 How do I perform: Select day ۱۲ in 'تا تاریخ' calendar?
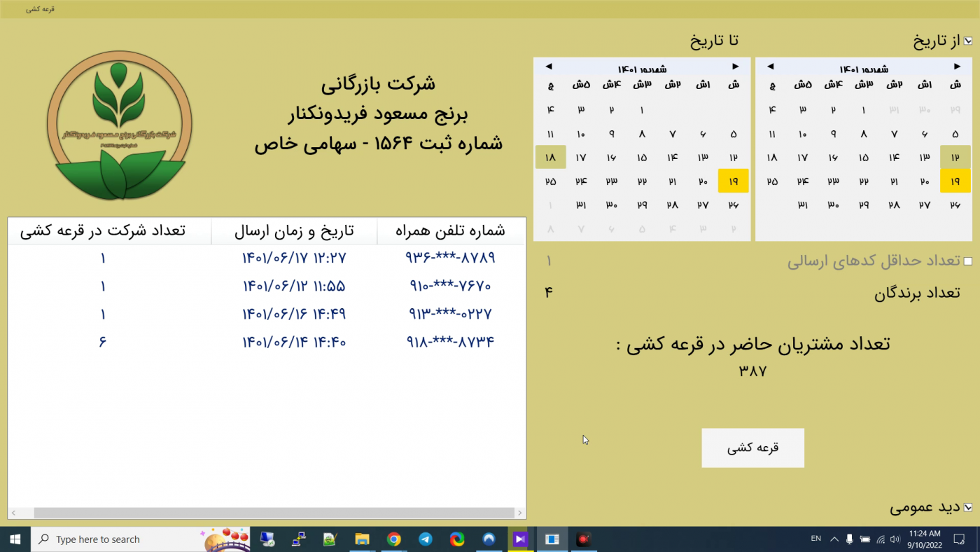[734, 158]
